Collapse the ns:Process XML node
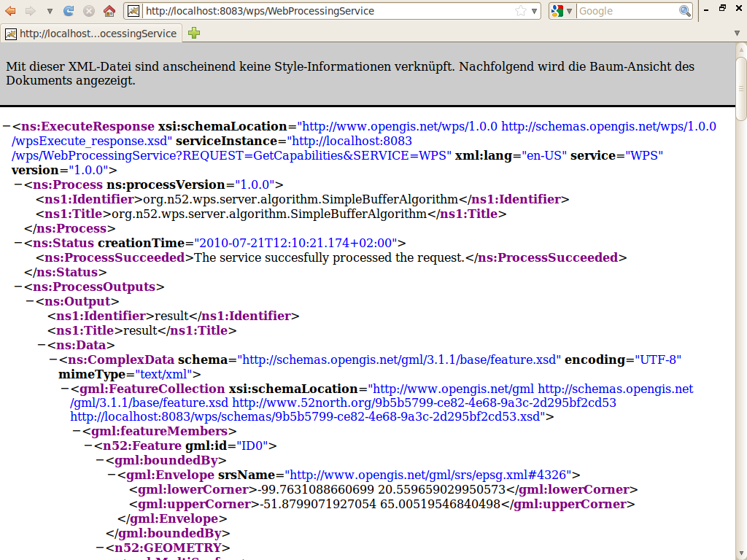747x560 pixels. (18, 184)
